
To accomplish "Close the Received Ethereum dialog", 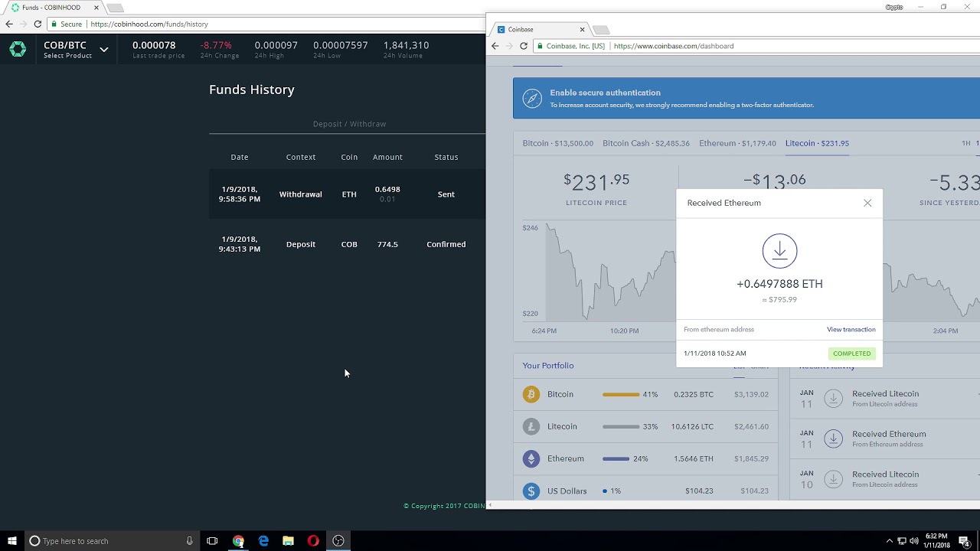I will (x=867, y=203).
